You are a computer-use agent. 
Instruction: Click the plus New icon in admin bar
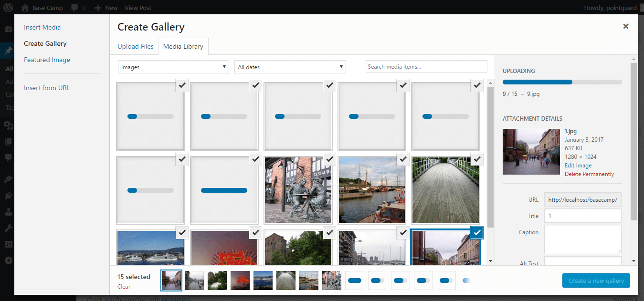[97, 8]
